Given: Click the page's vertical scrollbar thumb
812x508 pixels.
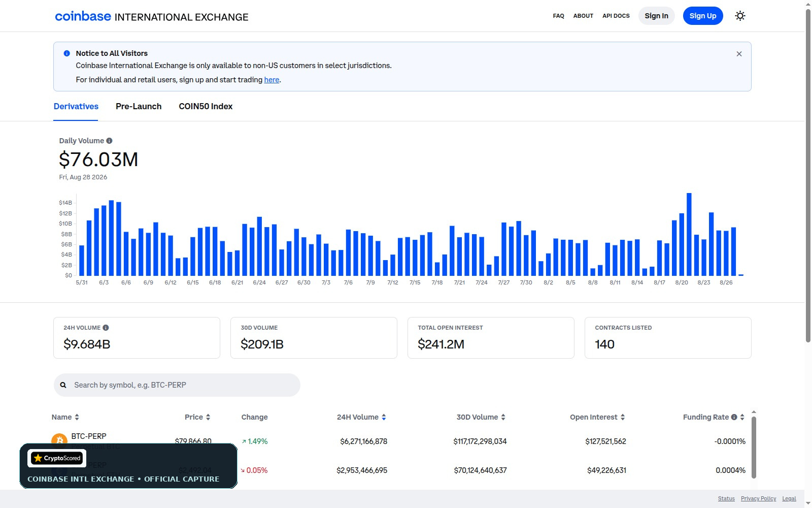Looking at the screenshot, I should pos(808,175).
